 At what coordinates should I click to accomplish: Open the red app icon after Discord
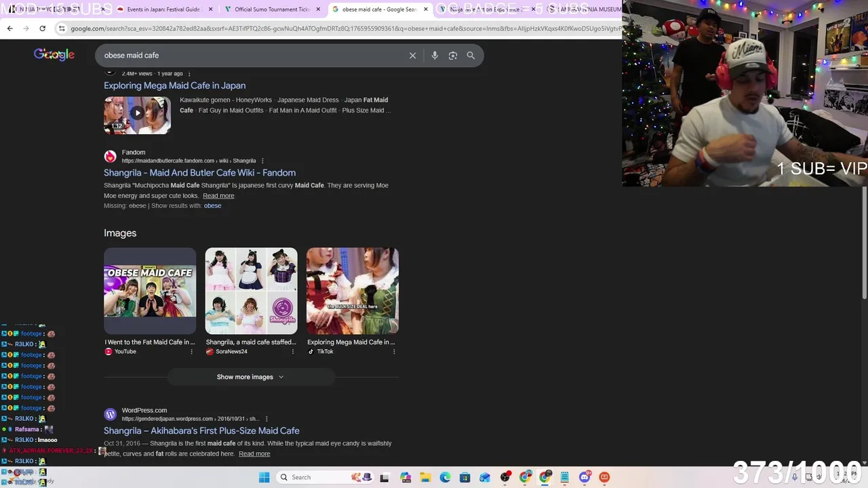pos(604,477)
